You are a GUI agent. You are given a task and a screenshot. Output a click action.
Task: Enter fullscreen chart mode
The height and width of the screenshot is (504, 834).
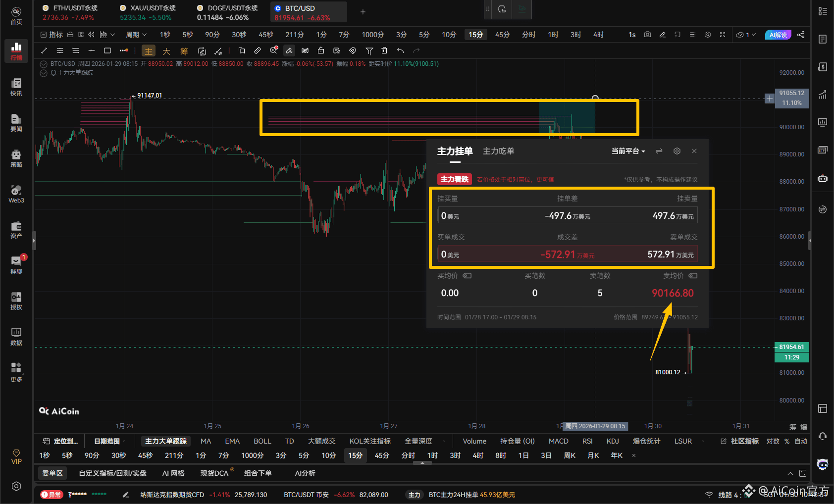pyautogui.click(x=723, y=35)
